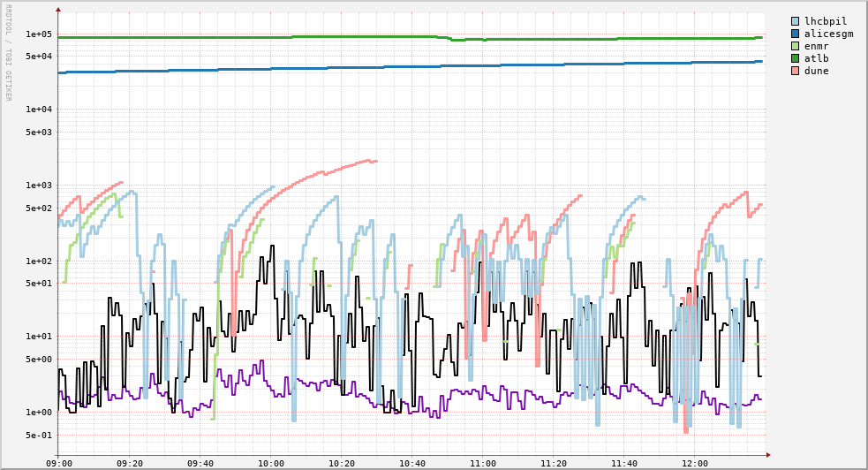Click the 1e+03 Y-axis label
The image size is (868, 470).
[39, 186]
